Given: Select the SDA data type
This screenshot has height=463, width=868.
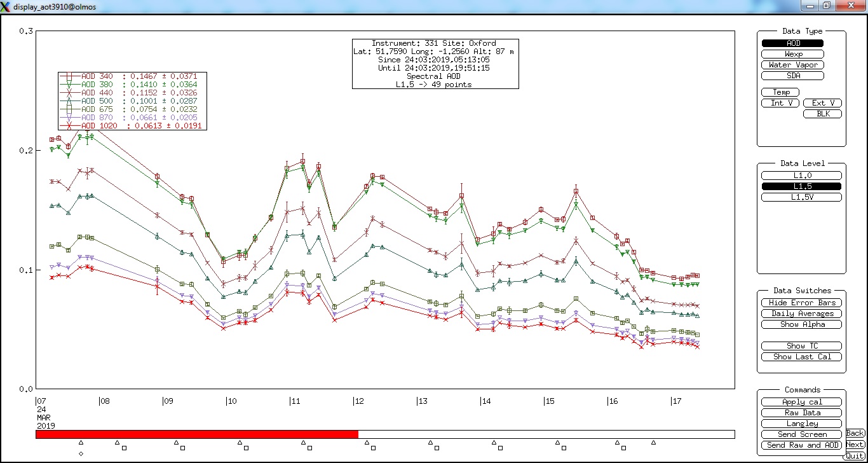Looking at the screenshot, I should 792,76.
